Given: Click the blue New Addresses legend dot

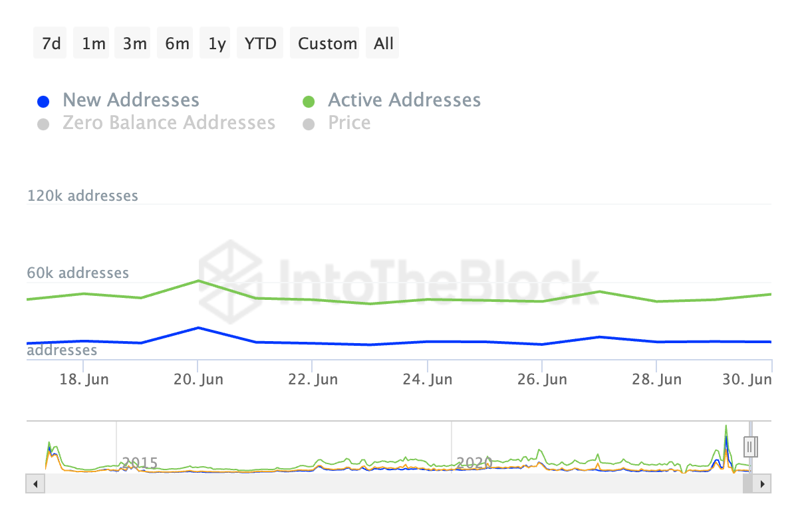Looking at the screenshot, I should pyautogui.click(x=43, y=102).
